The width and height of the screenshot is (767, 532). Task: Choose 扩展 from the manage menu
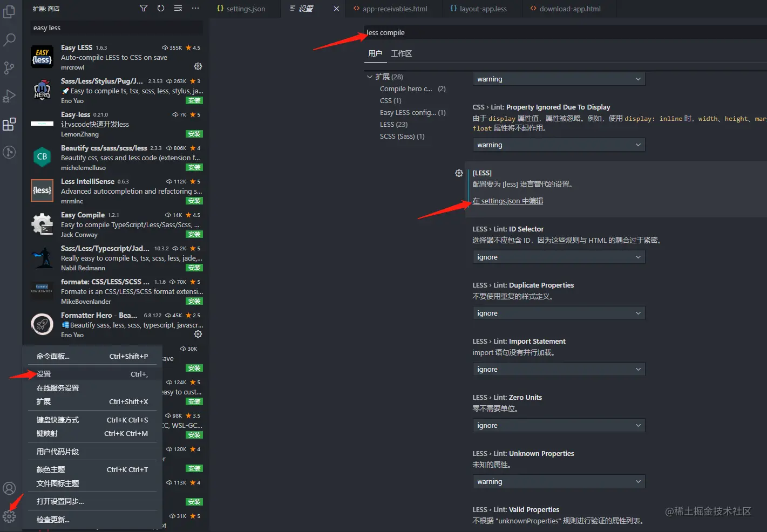click(x=92, y=401)
